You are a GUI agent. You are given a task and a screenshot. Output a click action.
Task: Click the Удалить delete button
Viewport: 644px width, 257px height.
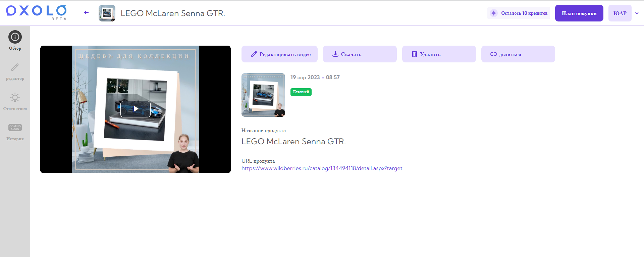[x=439, y=54]
